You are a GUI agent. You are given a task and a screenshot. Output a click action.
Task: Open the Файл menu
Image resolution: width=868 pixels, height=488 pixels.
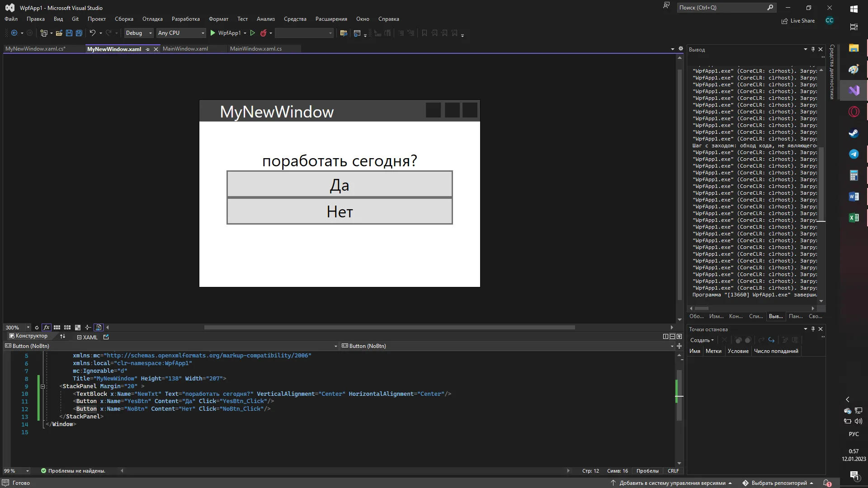pyautogui.click(x=11, y=19)
